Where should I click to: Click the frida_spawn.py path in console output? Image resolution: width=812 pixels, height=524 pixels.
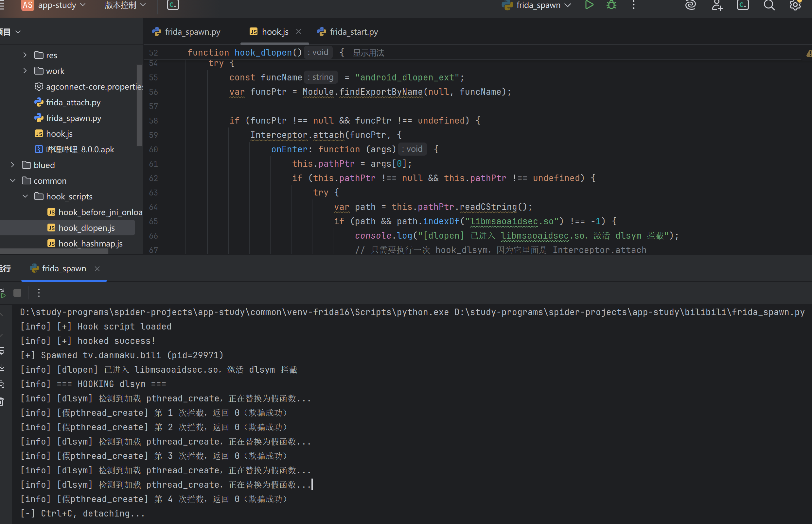(x=629, y=313)
